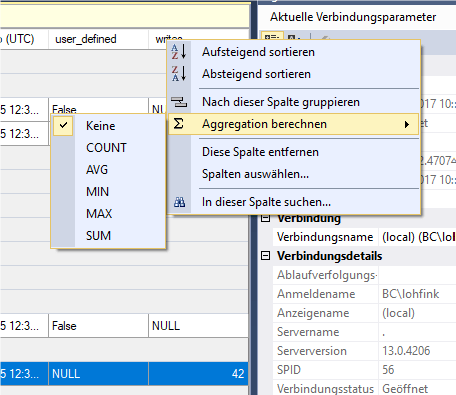Click the ascending sort A-Z icon

[x=179, y=52]
